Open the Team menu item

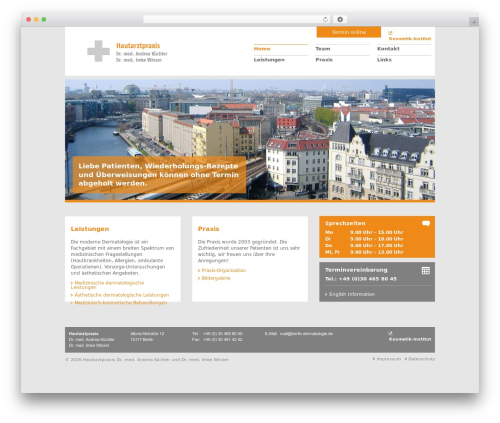pos(323,49)
